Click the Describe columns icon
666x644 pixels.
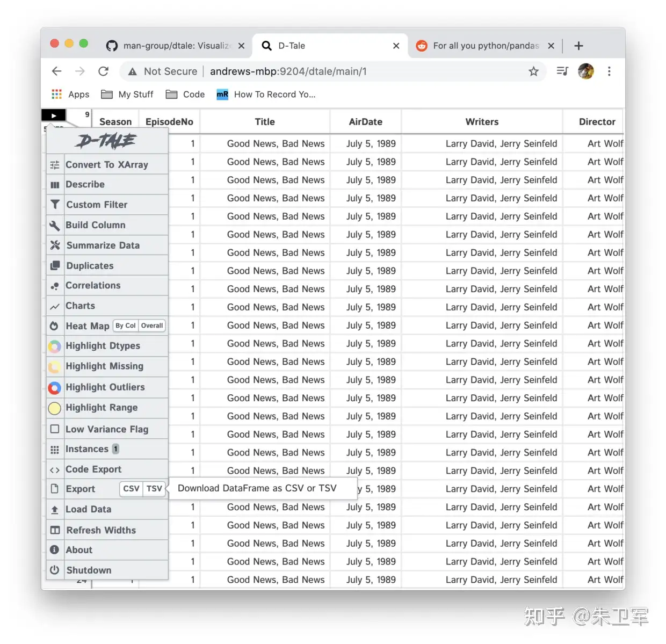point(54,185)
